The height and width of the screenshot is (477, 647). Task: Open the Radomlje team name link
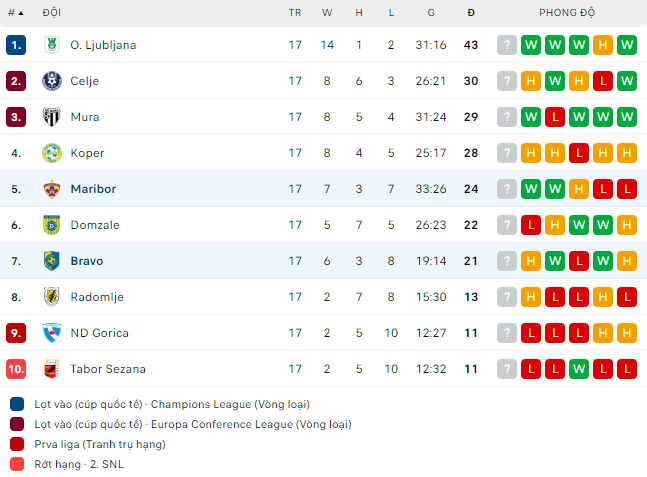[x=97, y=297]
